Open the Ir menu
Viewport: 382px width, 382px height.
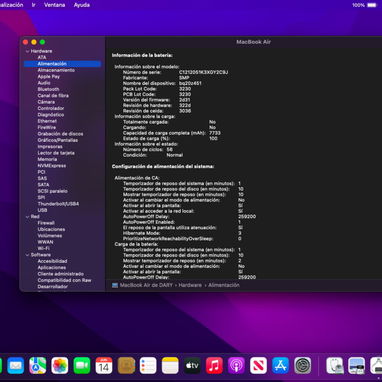[34, 5]
